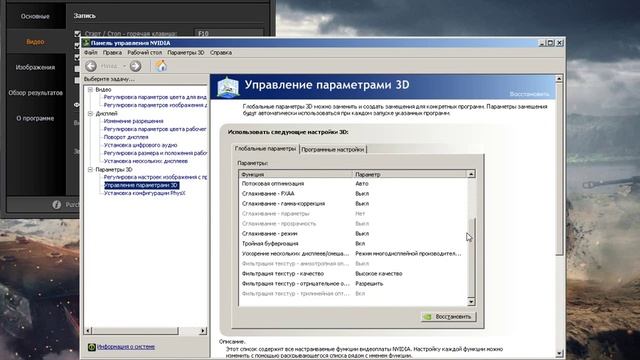The height and width of the screenshot is (360, 640).
Task: Collapse the Параметры 3D tree node
Action: tap(90, 169)
